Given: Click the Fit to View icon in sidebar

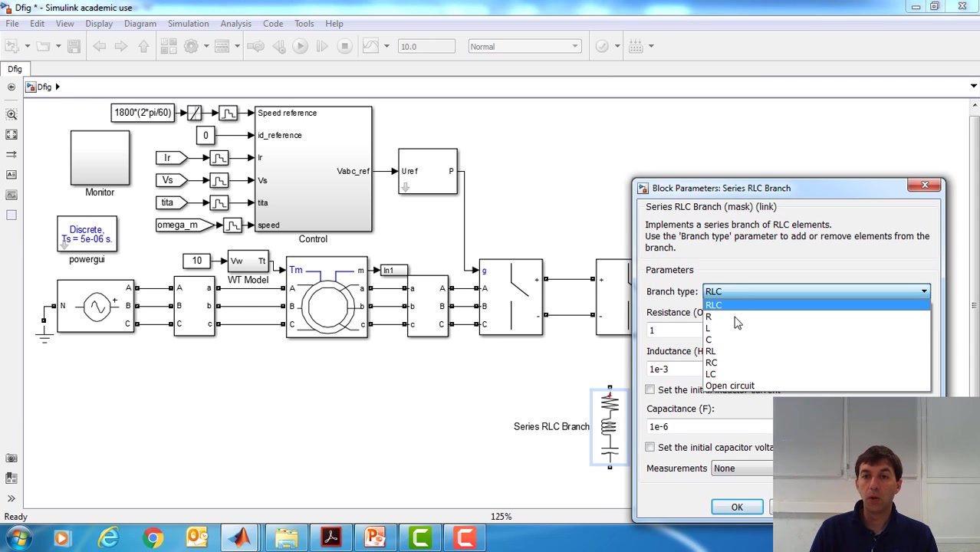Looking at the screenshot, I should click(x=12, y=135).
